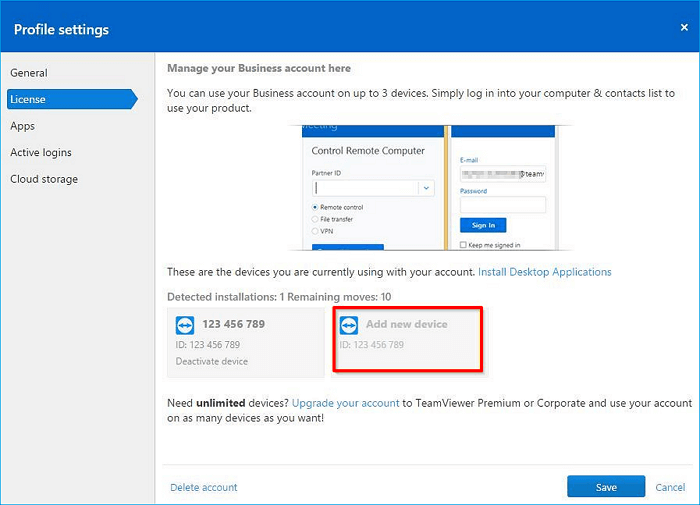The height and width of the screenshot is (505, 700).
Task: Tick the Keep me signed in checkbox
Action: (463, 245)
